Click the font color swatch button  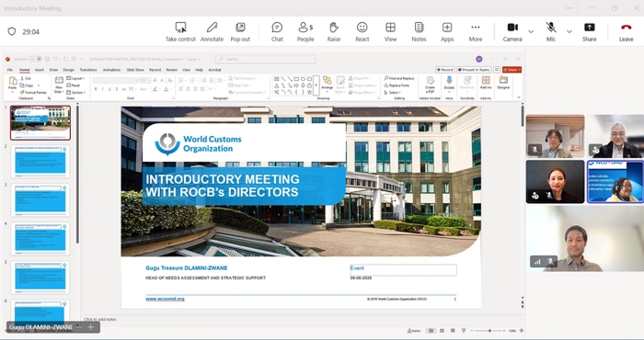(x=167, y=89)
